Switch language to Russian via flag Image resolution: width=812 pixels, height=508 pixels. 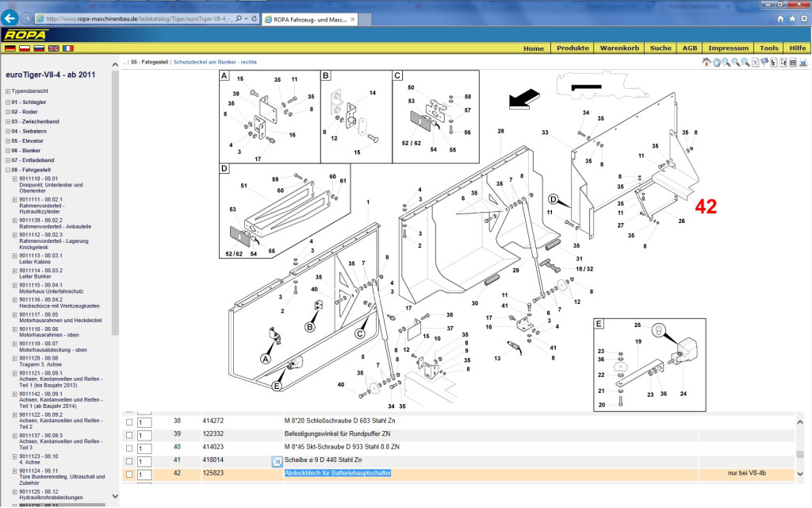coord(39,48)
